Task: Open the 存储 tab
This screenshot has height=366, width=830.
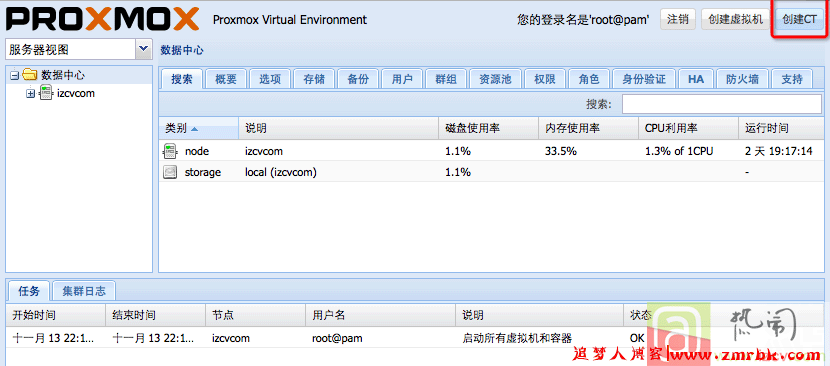Action: coord(314,79)
